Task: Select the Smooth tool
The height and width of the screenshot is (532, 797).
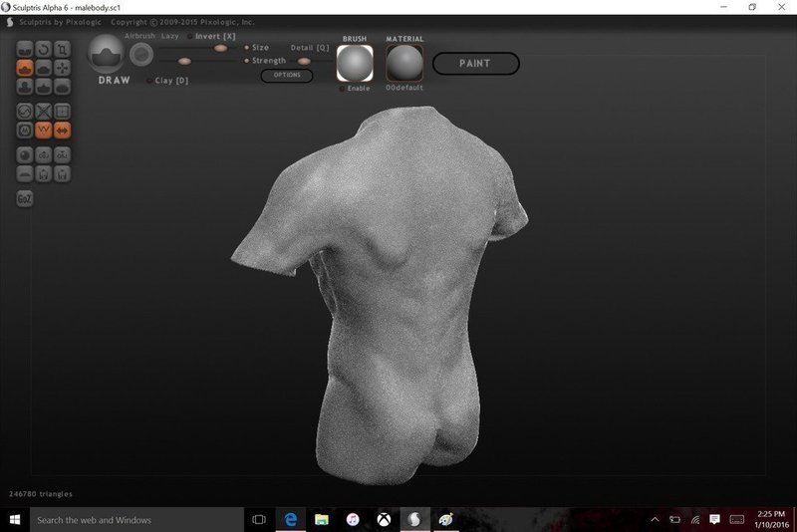Action: [62, 87]
